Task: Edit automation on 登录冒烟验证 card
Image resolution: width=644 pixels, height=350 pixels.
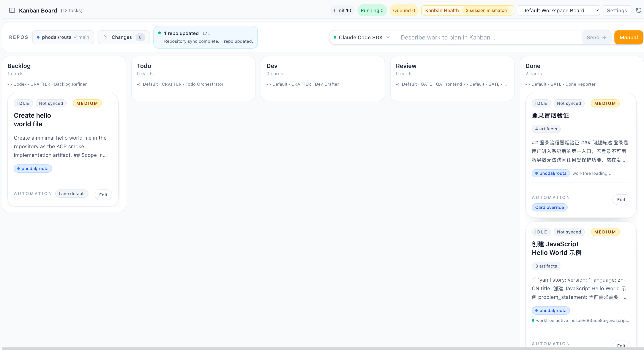Action: [621, 200]
